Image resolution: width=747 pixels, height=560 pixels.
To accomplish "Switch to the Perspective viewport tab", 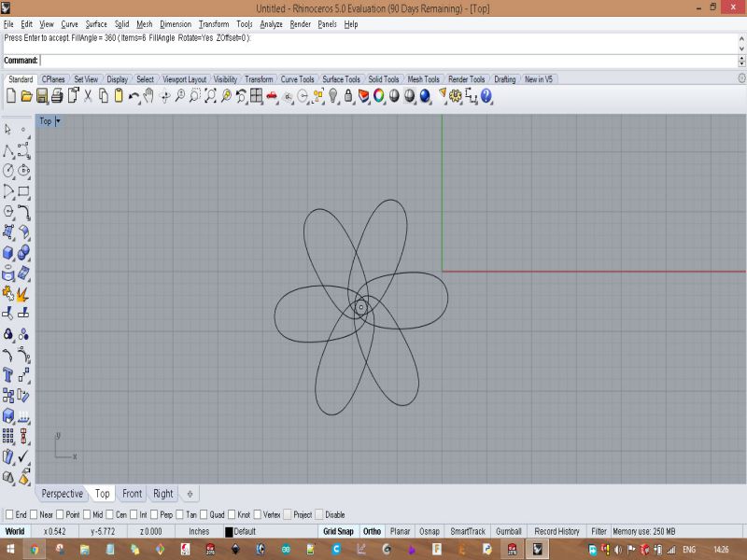I will tap(63, 494).
